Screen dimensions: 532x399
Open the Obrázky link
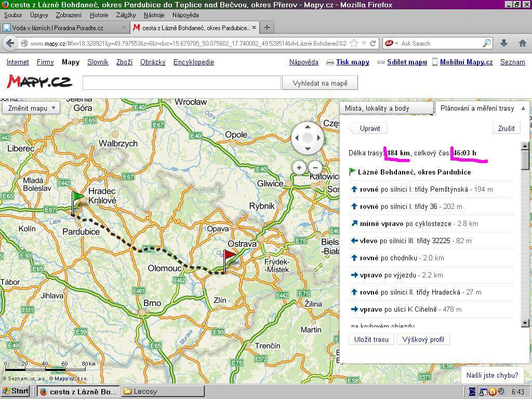(153, 62)
